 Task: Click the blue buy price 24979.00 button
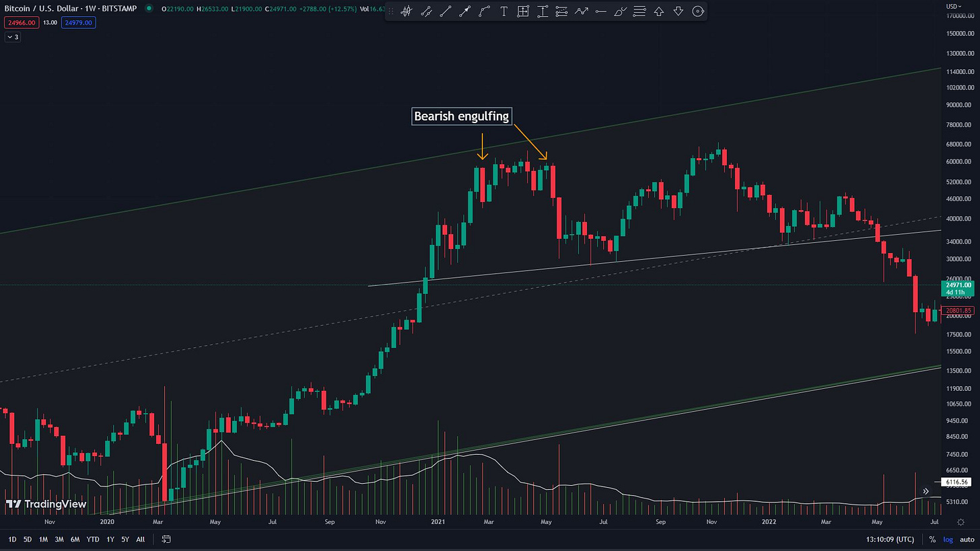(x=79, y=23)
